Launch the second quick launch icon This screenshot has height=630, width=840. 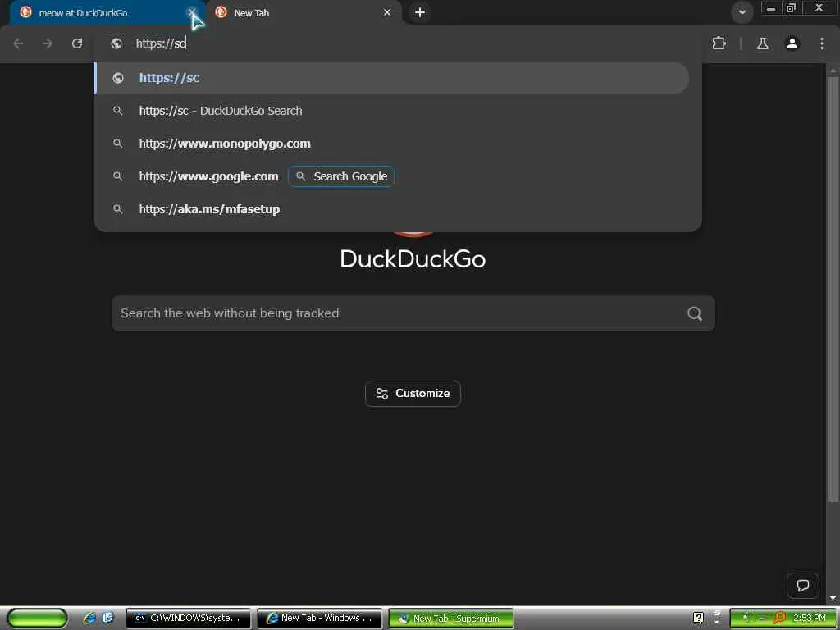pyautogui.click(x=107, y=618)
